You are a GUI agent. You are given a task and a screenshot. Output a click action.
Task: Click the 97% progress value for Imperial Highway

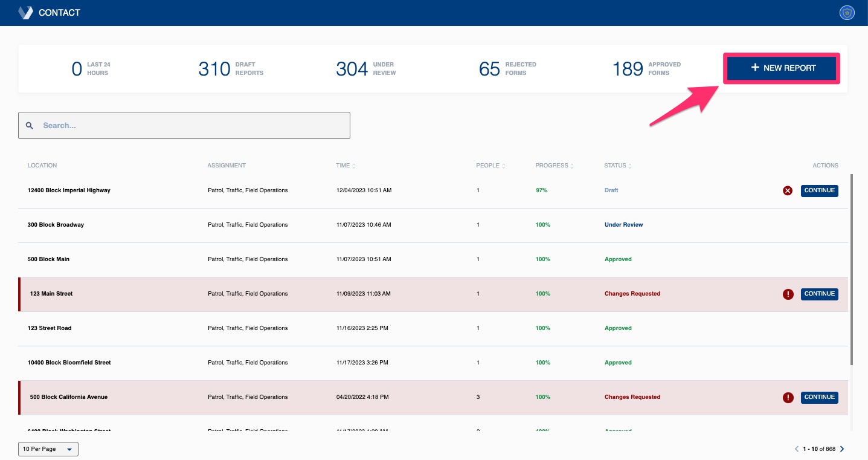[541, 190]
